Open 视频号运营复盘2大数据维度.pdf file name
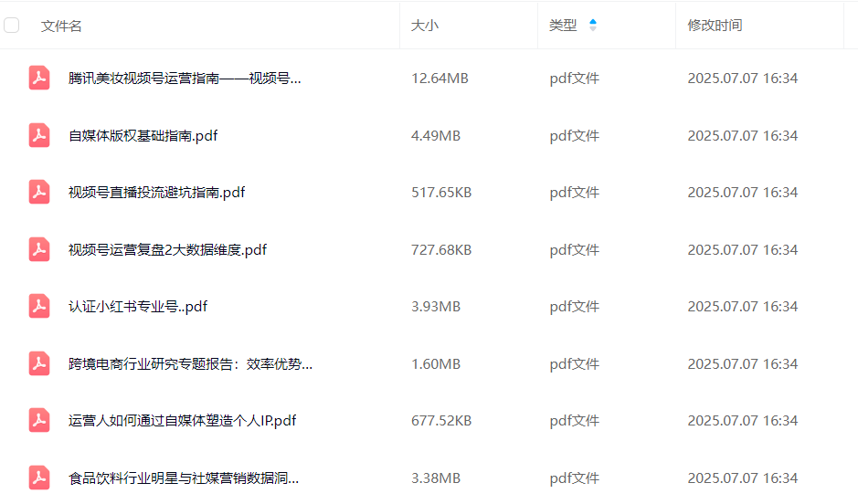 [x=167, y=250]
